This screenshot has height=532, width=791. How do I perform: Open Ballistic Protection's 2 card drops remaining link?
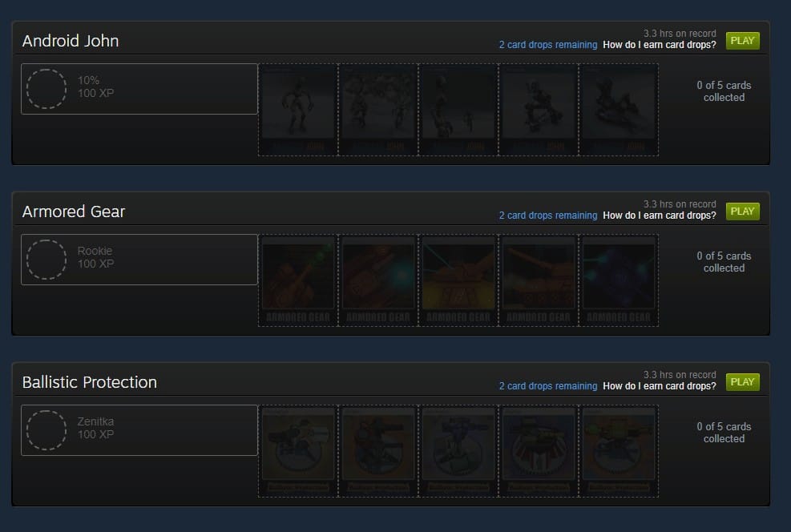pyautogui.click(x=548, y=386)
